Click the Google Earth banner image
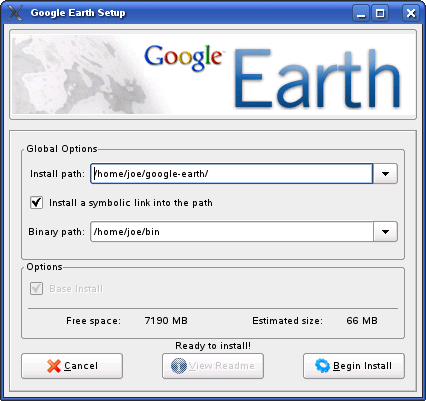 (213, 75)
